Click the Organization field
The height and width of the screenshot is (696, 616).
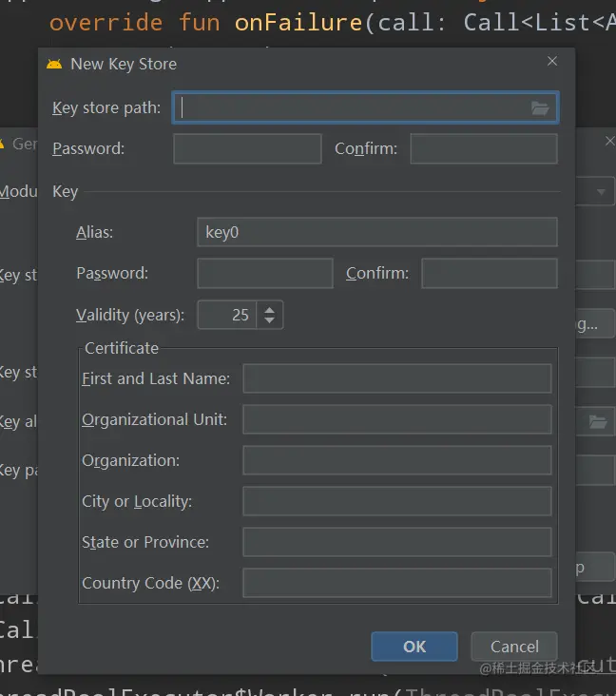[x=397, y=460]
